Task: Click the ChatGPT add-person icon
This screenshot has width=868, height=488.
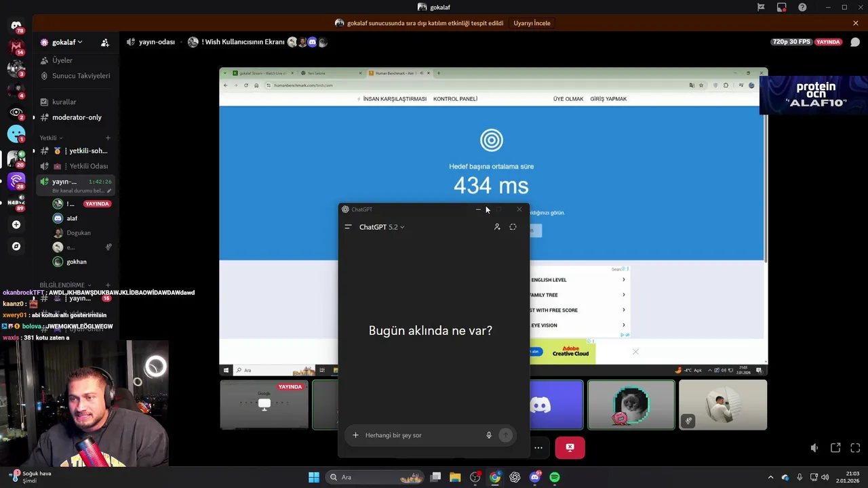Action: click(x=497, y=227)
